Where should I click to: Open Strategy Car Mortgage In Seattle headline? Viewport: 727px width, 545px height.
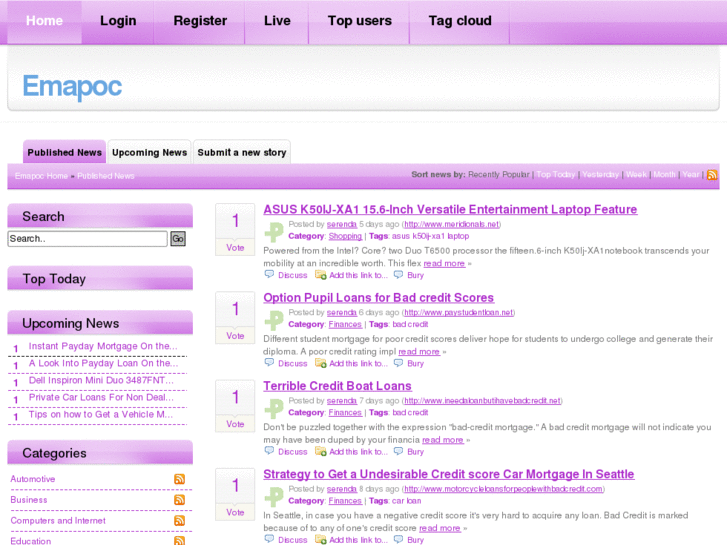click(x=449, y=474)
